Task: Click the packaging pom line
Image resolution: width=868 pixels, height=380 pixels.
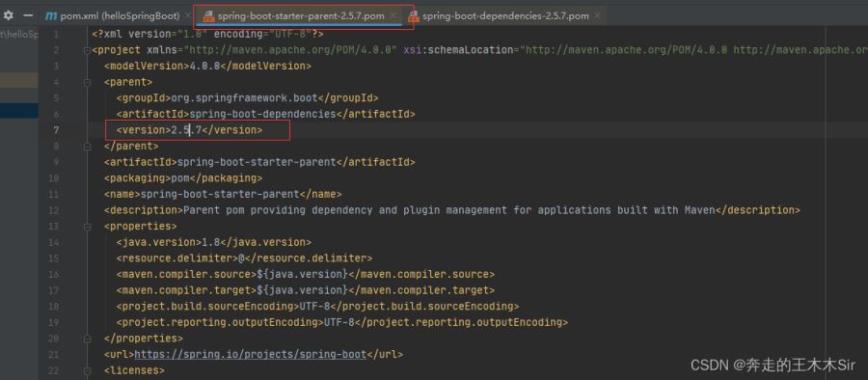Action: pyautogui.click(x=183, y=178)
